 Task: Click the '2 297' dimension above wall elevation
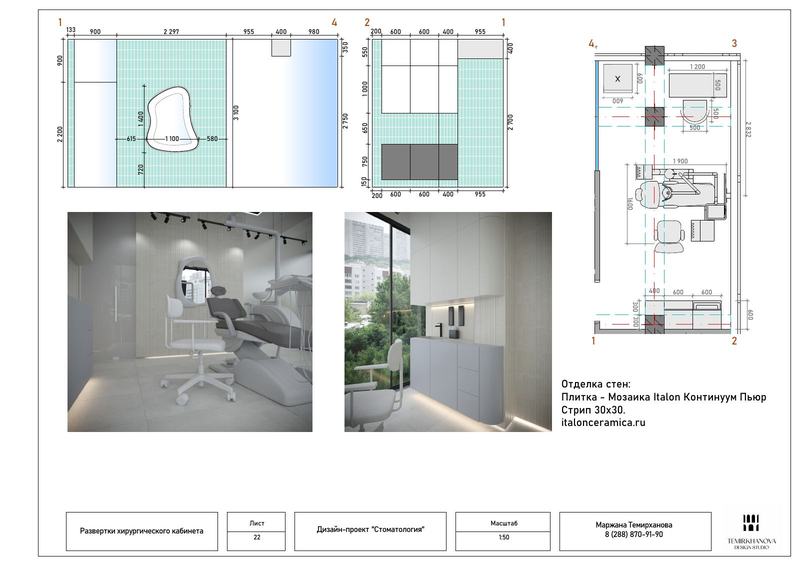(171, 32)
